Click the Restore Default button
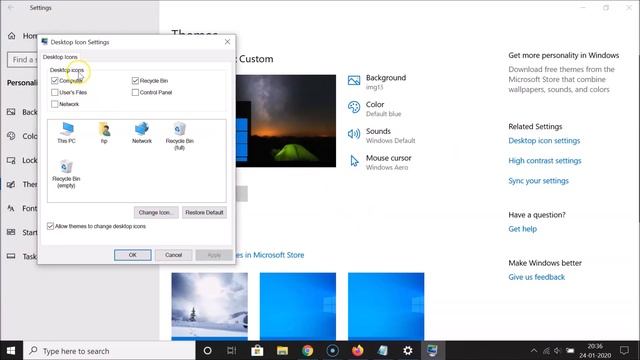Screen dimensions: 640x360 point(204,213)
